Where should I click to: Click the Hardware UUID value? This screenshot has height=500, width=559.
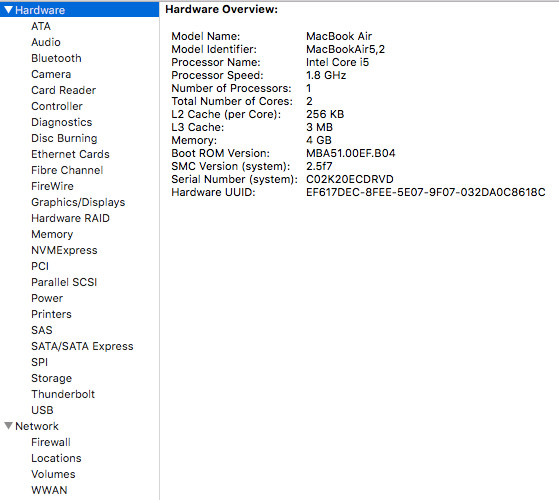click(426, 192)
